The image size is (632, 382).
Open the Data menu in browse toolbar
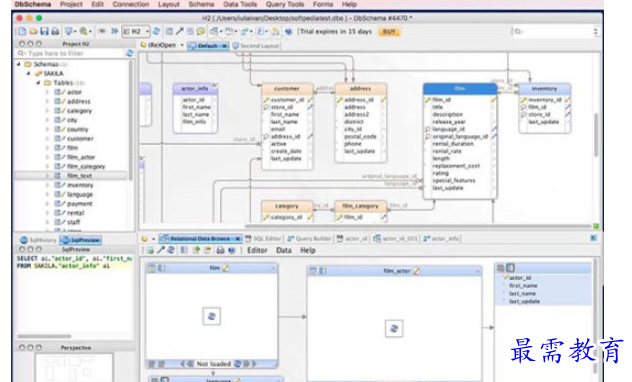click(x=284, y=250)
